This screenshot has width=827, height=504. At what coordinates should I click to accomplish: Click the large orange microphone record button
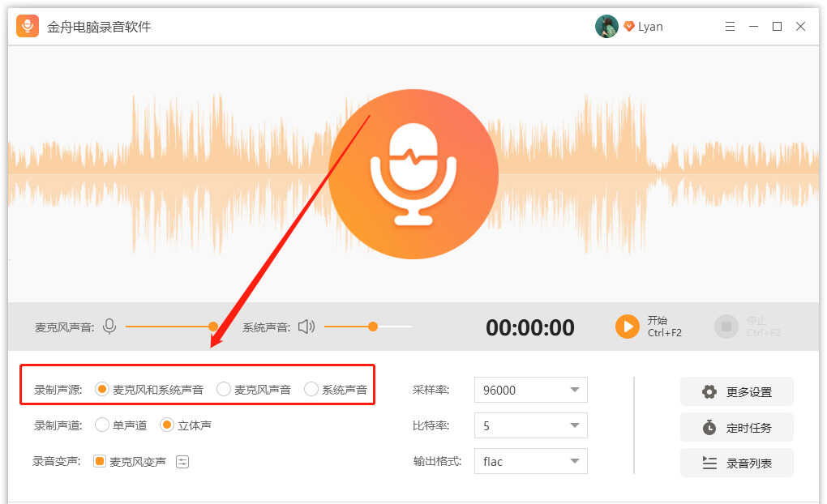413,173
